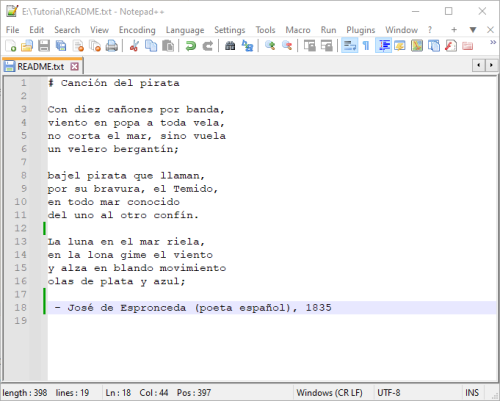The image size is (500, 401).
Task: Close the current document via toolbar Close icon
Action: [x=78, y=46]
